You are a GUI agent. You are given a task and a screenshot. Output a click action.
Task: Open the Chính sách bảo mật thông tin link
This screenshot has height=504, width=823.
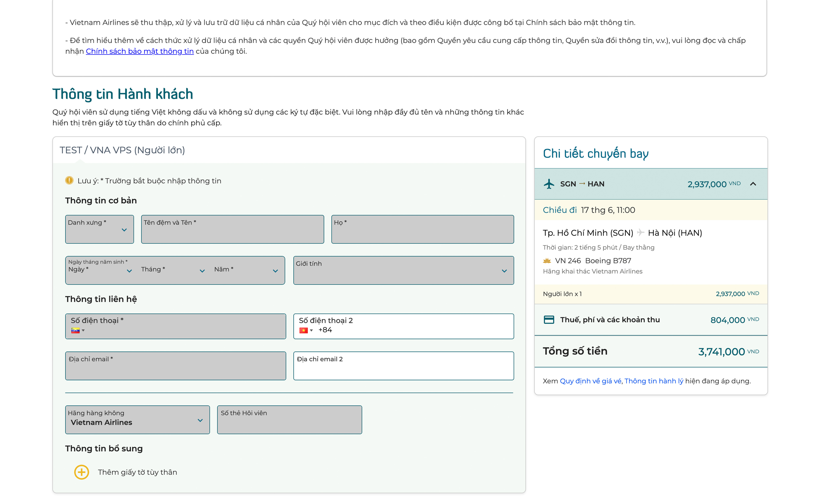tap(140, 51)
